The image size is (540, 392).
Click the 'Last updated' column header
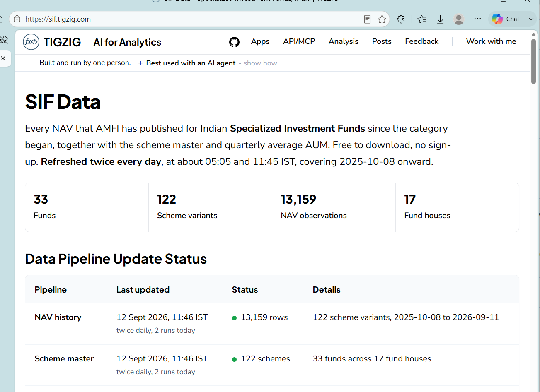143,290
